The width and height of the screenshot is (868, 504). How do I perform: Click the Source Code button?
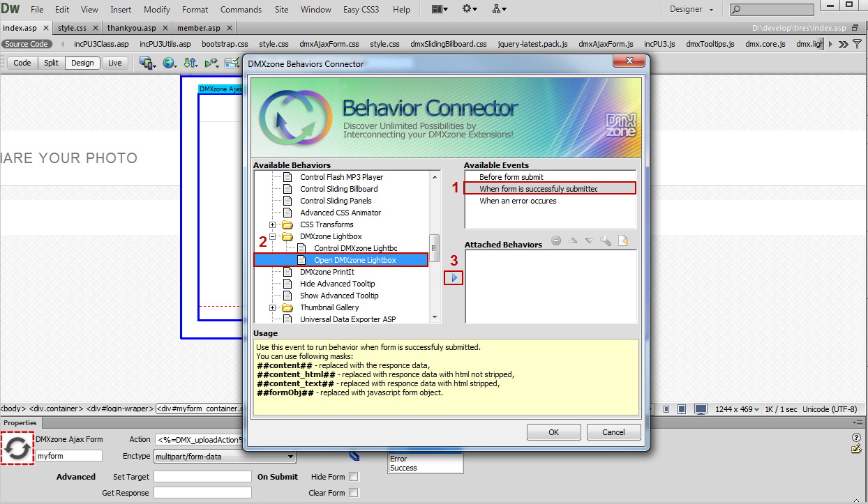(27, 44)
